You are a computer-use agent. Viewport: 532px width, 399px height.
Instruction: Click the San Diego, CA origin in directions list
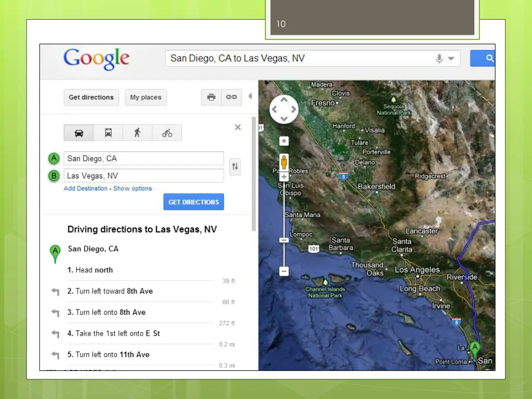pos(94,249)
